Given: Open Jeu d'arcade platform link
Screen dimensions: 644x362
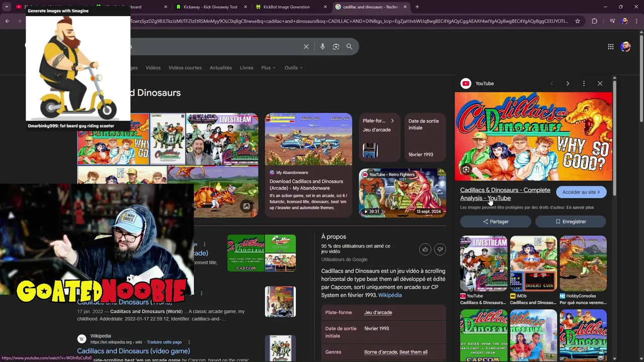Looking at the screenshot, I should 378,312.
